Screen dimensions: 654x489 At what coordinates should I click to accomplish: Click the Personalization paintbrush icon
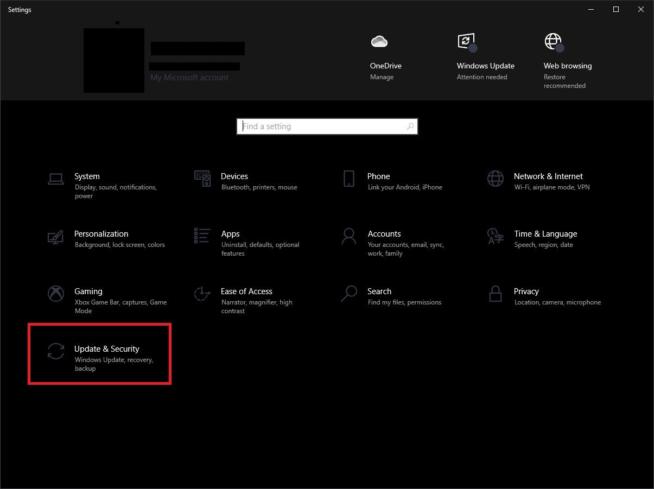point(55,237)
